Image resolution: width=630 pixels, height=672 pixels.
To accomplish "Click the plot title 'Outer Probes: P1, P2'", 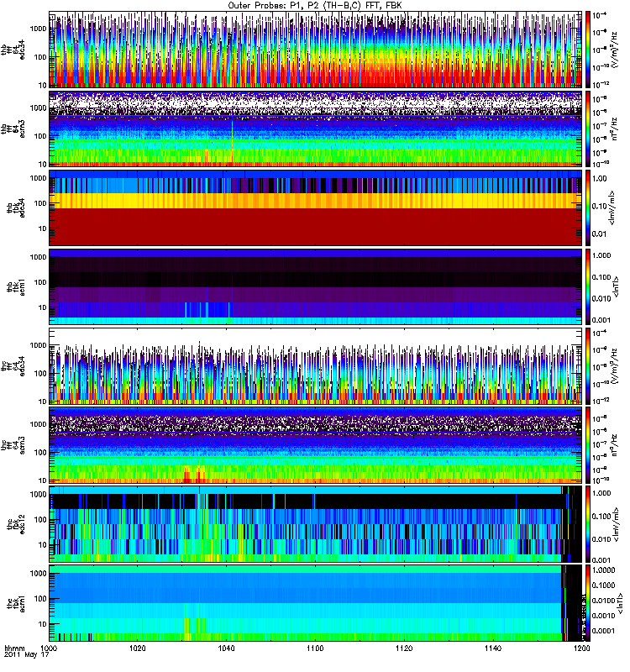I will point(315,5).
